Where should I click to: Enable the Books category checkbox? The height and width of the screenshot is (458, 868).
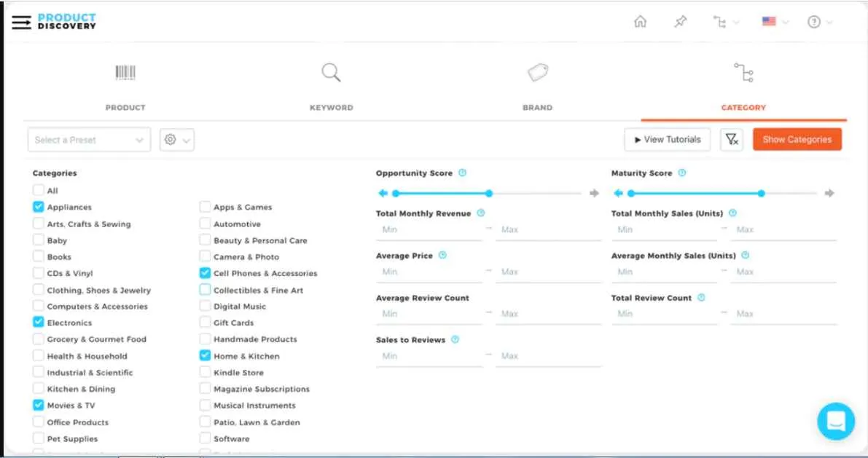(x=38, y=256)
